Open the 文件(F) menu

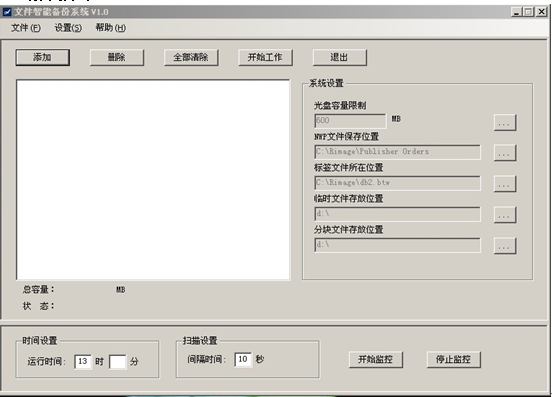point(26,28)
